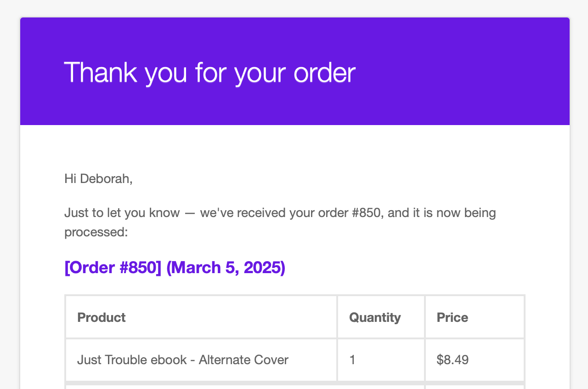Click the quantity value 1 cell
Screen dimensions: 588x389
coord(352,360)
